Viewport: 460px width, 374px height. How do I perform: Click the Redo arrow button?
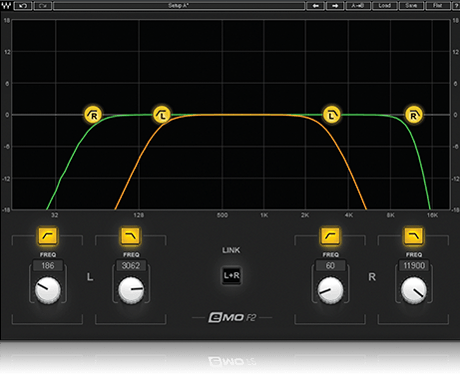click(x=43, y=6)
